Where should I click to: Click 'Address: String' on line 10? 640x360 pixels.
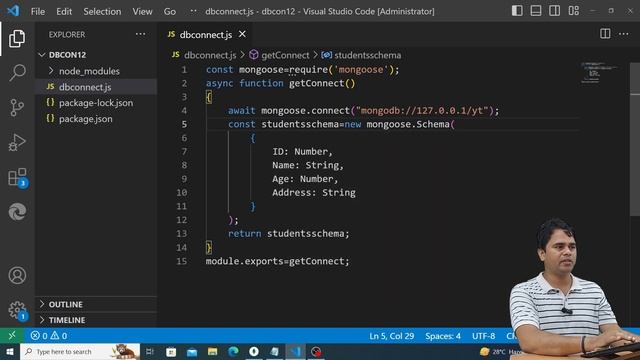314,193
